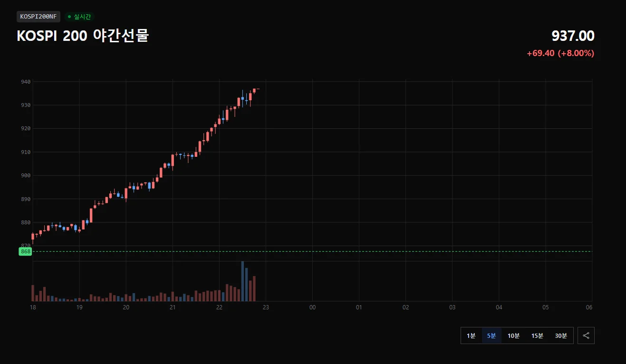Click the 02 hour time axis label
Image resolution: width=626 pixels, height=364 pixels.
coord(405,307)
